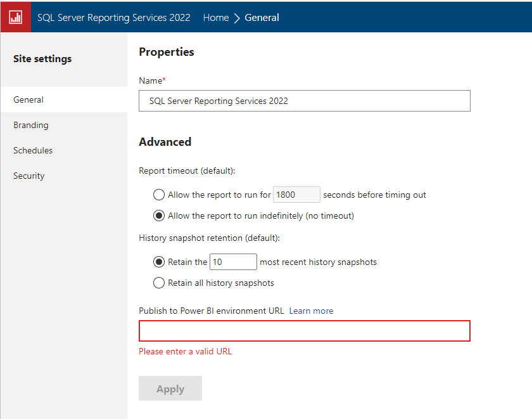The height and width of the screenshot is (419, 532).
Task: Select General in the Site settings sidebar
Action: point(28,100)
